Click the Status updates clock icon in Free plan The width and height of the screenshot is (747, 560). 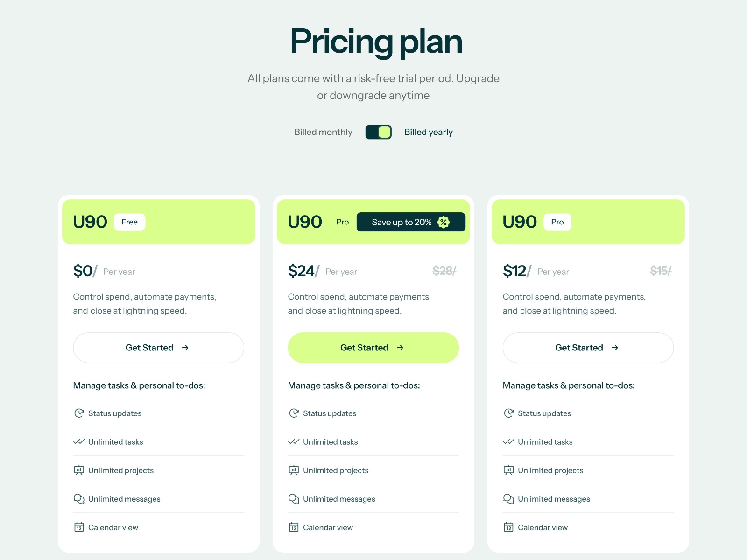pos(79,413)
